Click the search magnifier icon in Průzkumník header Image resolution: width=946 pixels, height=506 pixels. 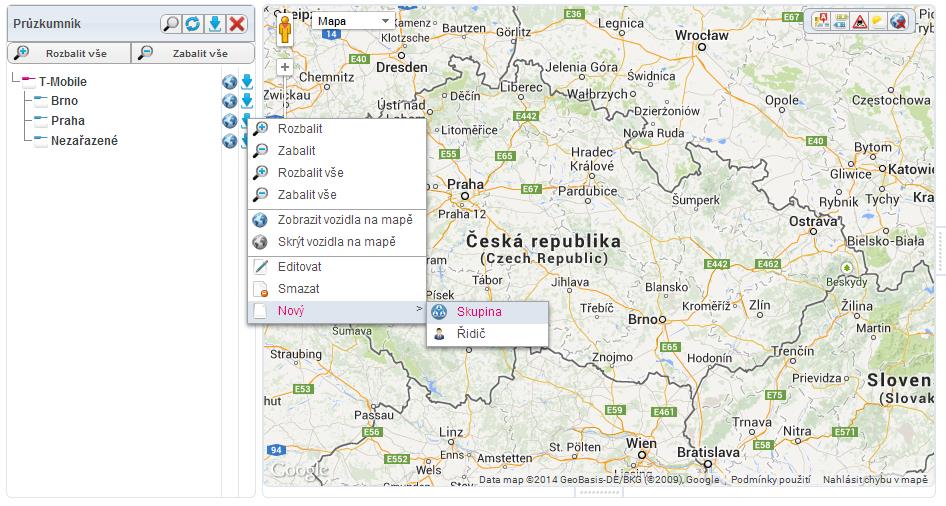171,24
